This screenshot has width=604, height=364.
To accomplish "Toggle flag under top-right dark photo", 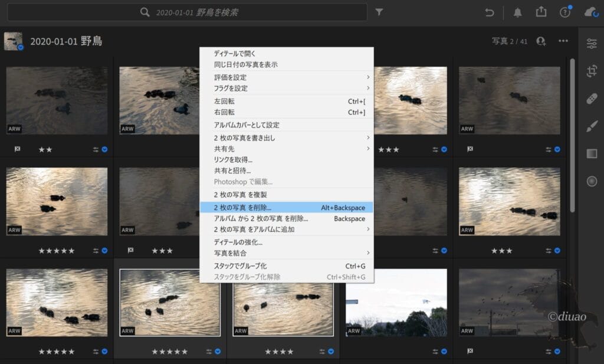I will 470,149.
